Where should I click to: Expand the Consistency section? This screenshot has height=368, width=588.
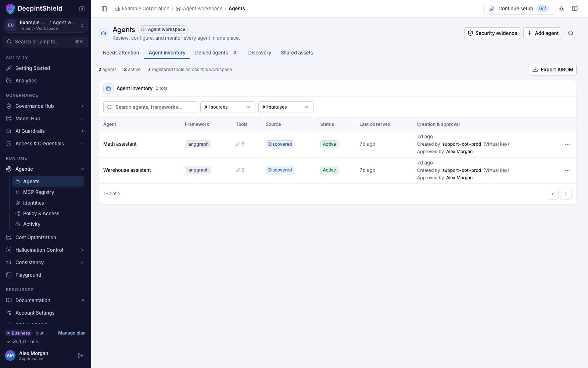pos(46,262)
